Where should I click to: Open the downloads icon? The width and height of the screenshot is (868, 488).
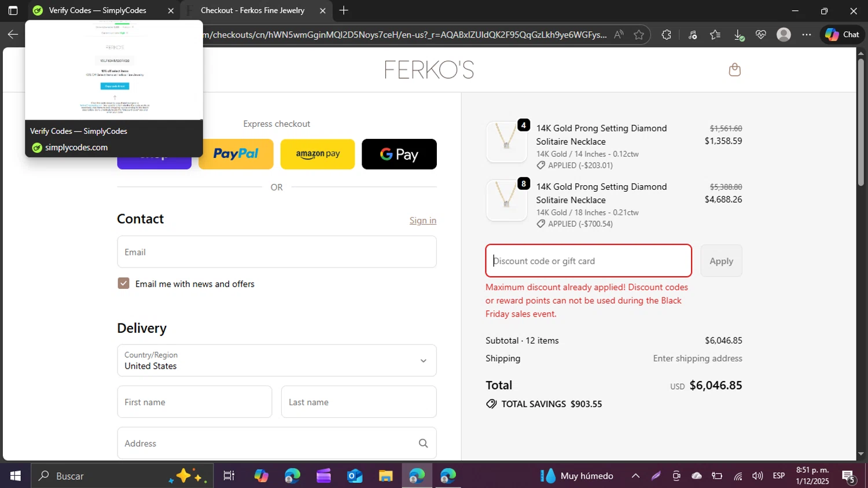click(739, 35)
